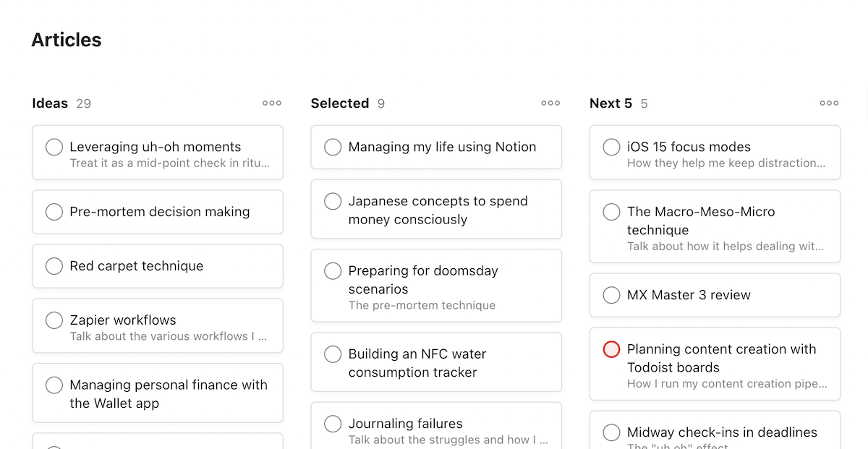Check off 'Pre-mortem decision making'

pyautogui.click(x=54, y=212)
